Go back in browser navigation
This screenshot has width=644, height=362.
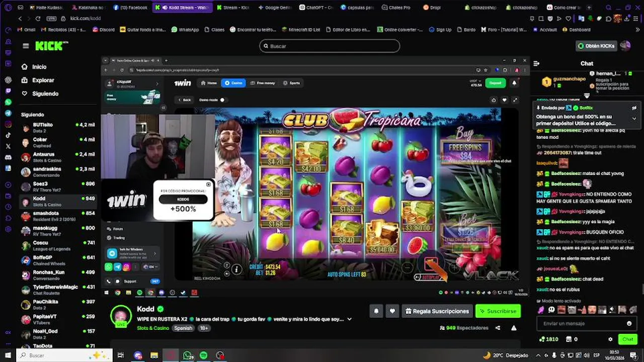pos(20,18)
